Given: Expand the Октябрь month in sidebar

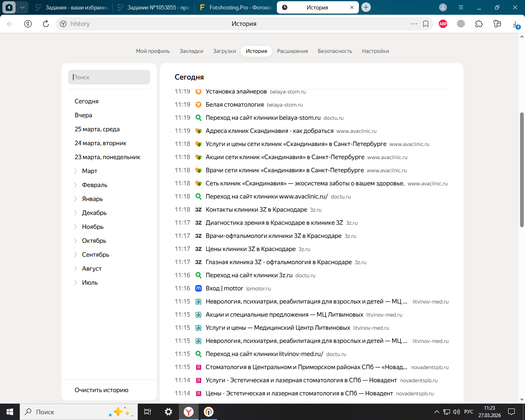Looking at the screenshot, I should pos(75,241).
